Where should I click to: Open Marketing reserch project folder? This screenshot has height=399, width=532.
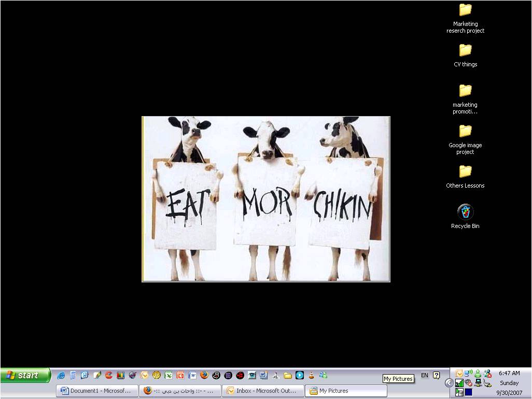[465, 18]
